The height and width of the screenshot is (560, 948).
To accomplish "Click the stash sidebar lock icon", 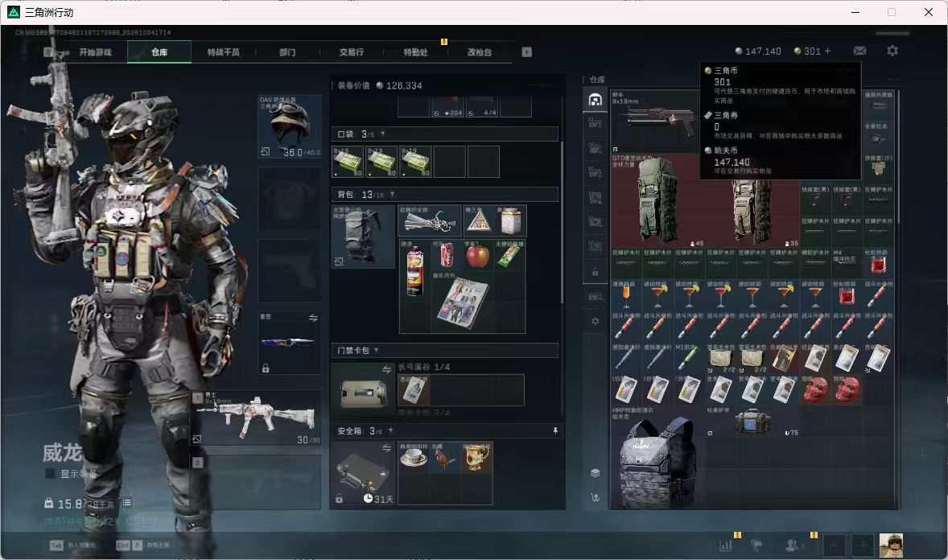I will [595, 272].
